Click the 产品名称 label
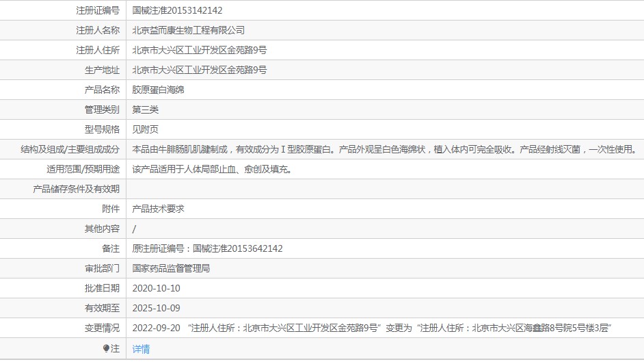The image size is (644, 362). 103,90
